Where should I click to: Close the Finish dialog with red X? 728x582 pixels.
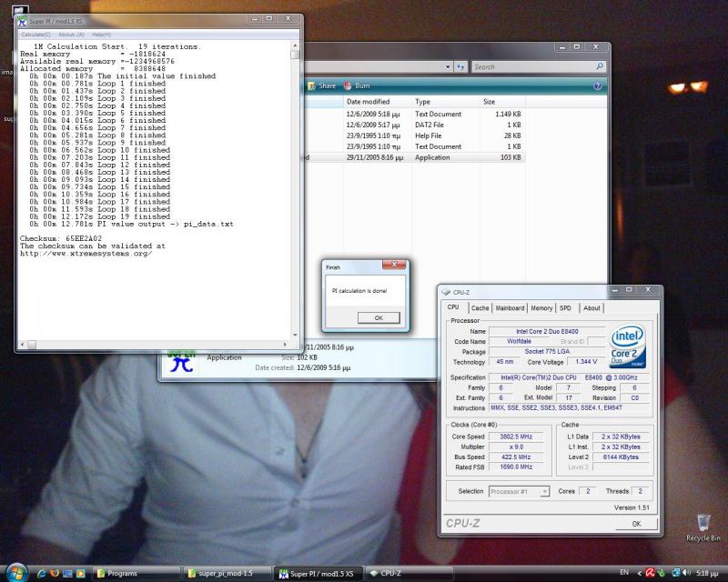(x=394, y=265)
